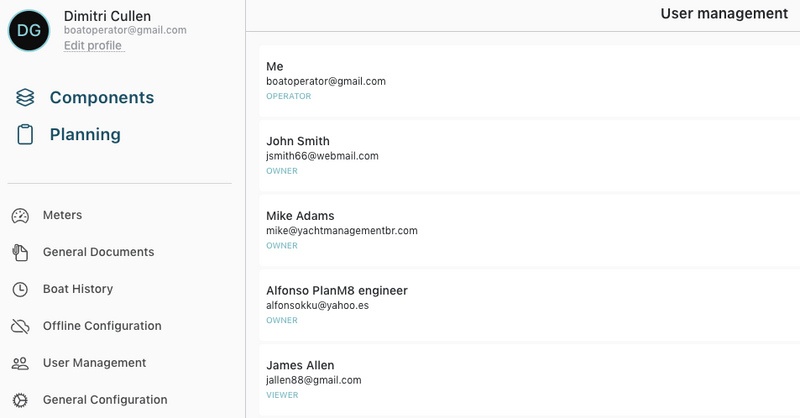The image size is (800, 418).
Task: Select the Alfonso PlanM8 engineer entry
Action: tap(520, 304)
